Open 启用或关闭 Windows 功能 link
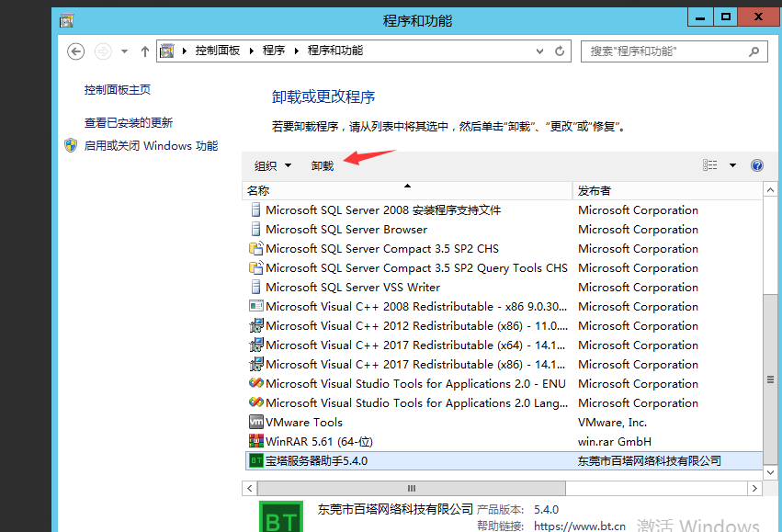 (151, 145)
